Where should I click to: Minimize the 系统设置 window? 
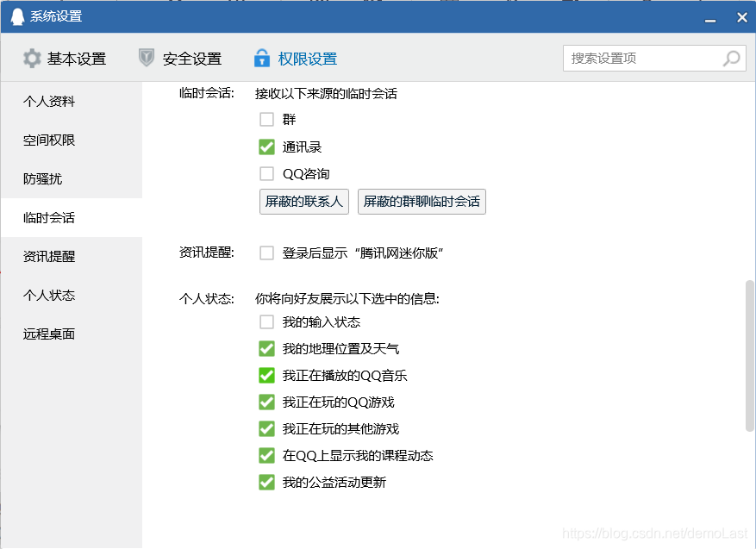click(x=709, y=19)
